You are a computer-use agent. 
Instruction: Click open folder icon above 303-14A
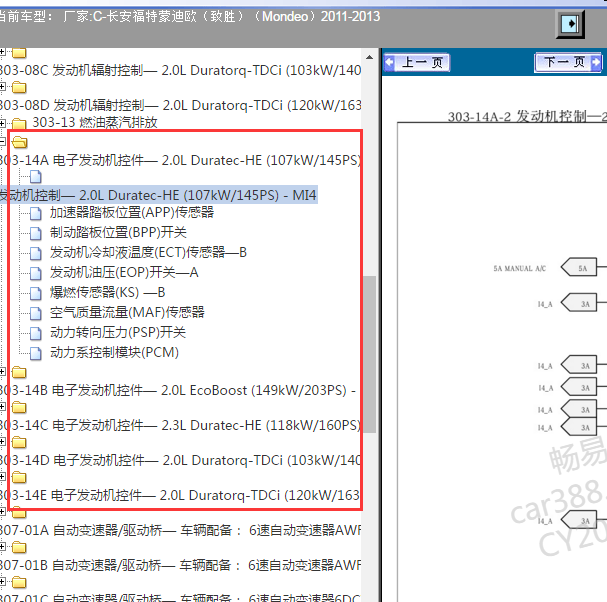click(19, 142)
